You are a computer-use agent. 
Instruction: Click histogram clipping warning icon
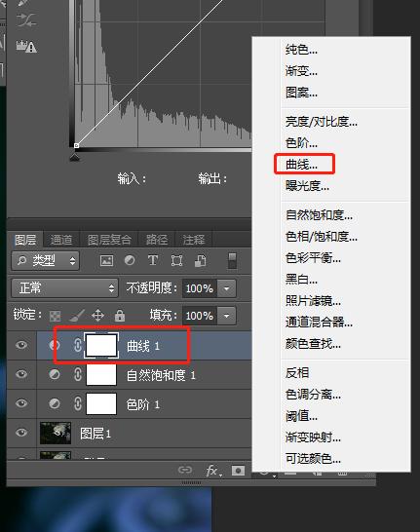pos(26,46)
